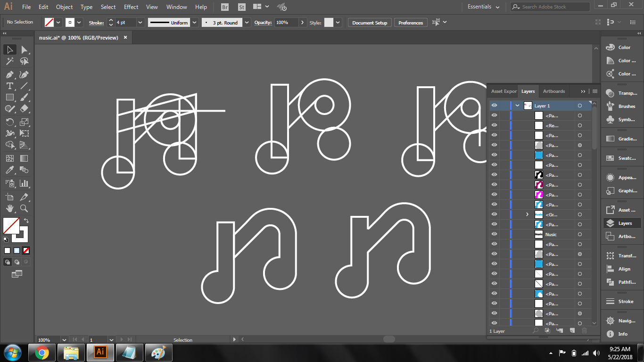This screenshot has width=644, height=362.
Task: Select the Rectangle tool
Action: pyautogui.click(x=10, y=97)
